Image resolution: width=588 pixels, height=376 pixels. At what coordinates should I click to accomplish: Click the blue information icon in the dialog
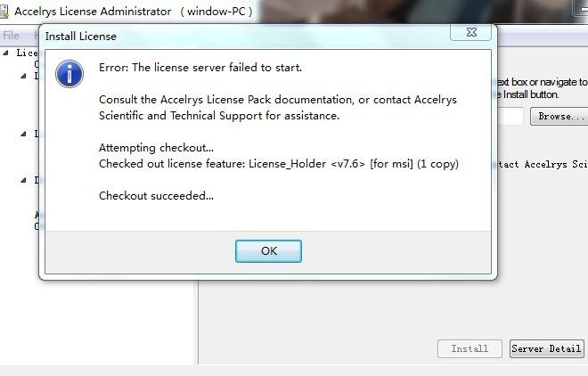[69, 74]
